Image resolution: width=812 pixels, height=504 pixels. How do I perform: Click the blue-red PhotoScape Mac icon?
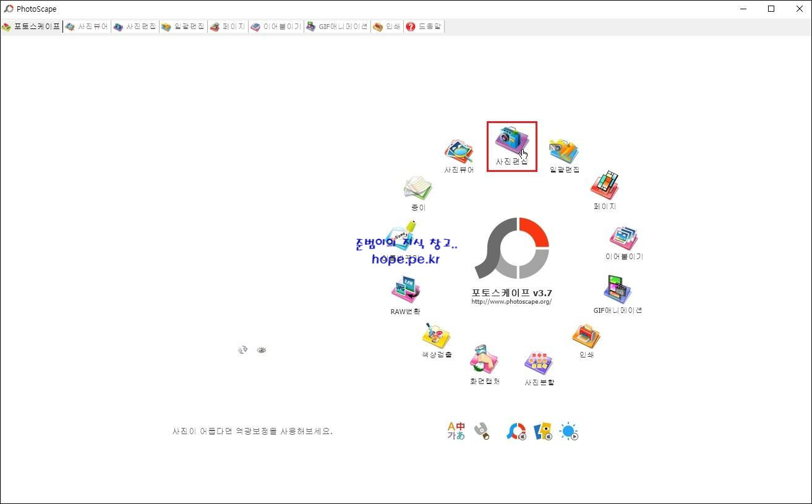pyautogui.click(x=516, y=432)
